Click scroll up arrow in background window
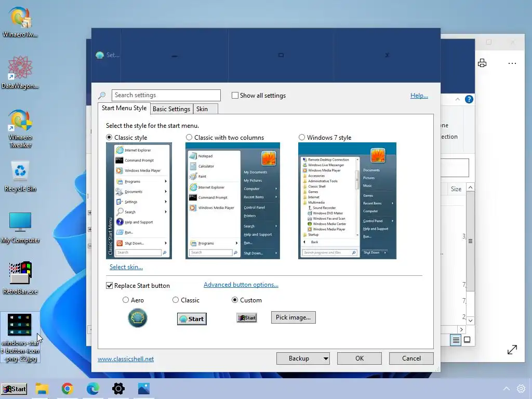This screenshot has height=399, width=532. coord(470,188)
